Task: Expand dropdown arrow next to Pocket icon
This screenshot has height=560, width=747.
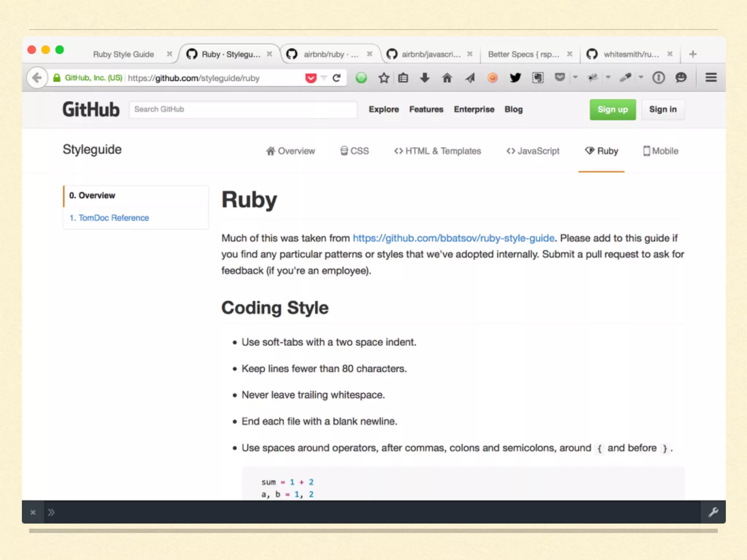Action: click(575, 77)
